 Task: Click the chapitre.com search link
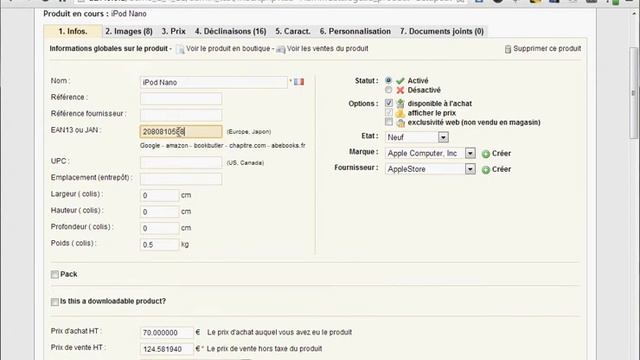(x=247, y=145)
